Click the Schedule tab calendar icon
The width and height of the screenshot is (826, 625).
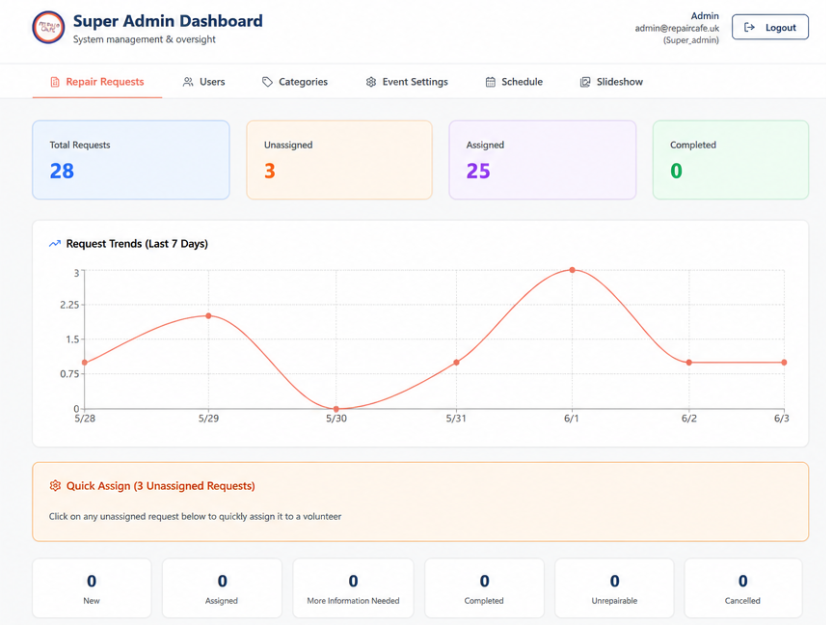pyautogui.click(x=490, y=82)
